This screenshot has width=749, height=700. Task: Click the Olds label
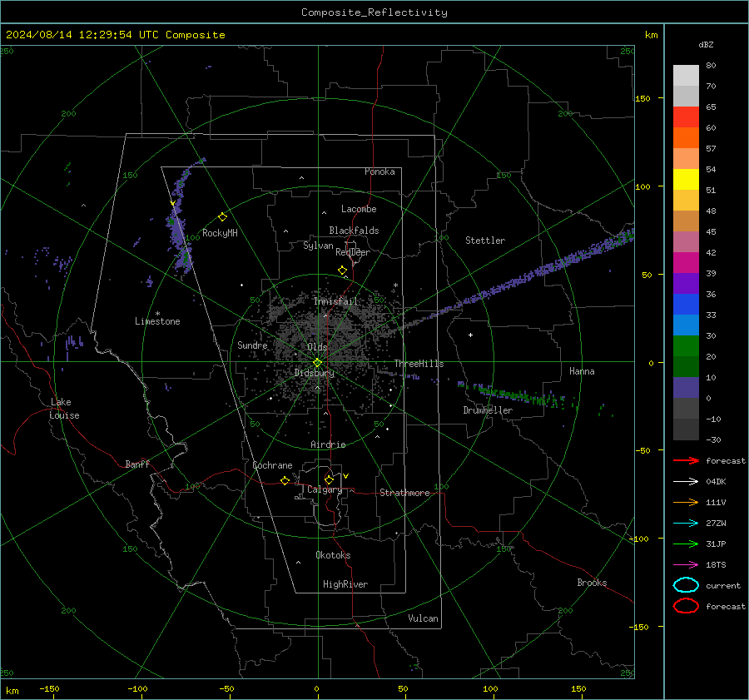tap(317, 347)
